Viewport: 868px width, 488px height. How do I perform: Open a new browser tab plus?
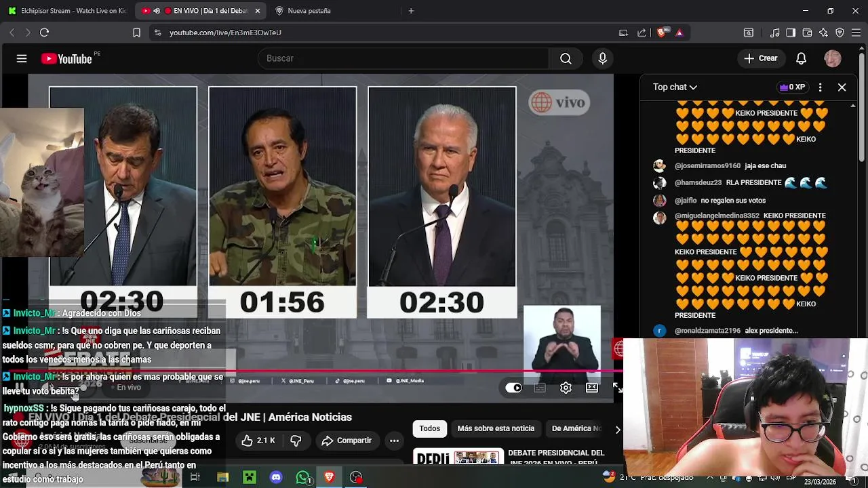click(411, 11)
